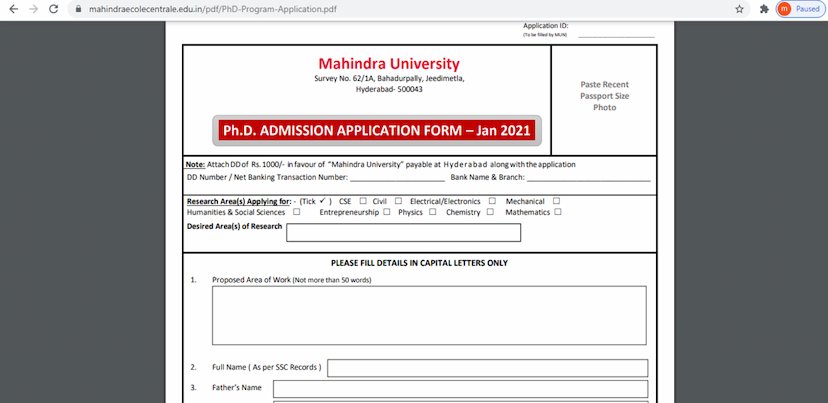The height and width of the screenshot is (403, 828).
Task: Tick the Mechanical checkbox
Action: coord(556,201)
